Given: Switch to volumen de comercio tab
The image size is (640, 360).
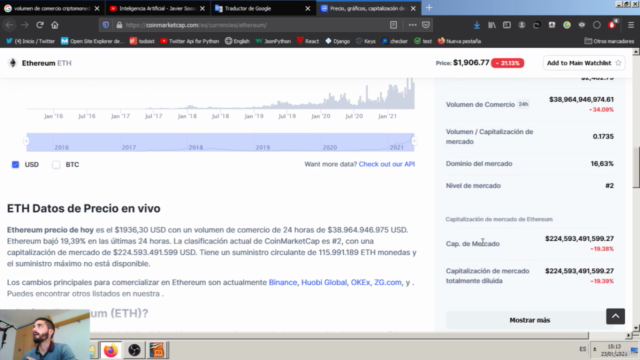Looking at the screenshot, I should [x=52, y=8].
